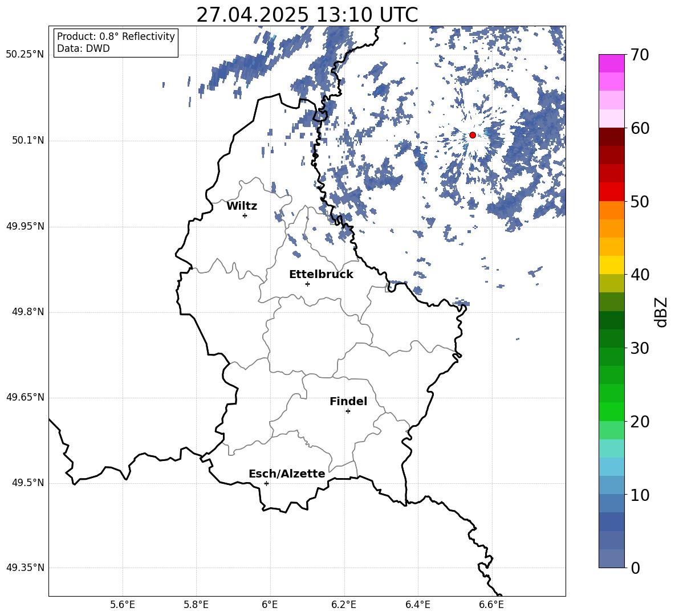The width and height of the screenshot is (675, 616).
Task: Click the 5.8°E longitude label
Action: (196, 605)
